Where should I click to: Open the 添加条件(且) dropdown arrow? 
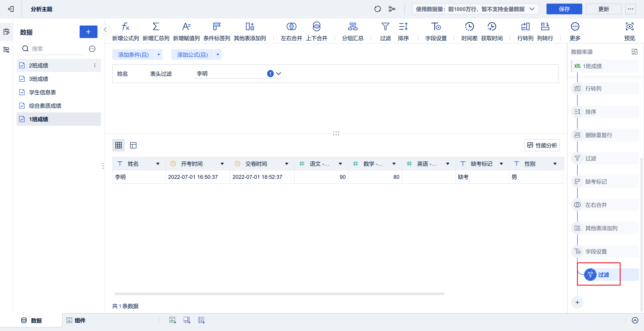159,55
